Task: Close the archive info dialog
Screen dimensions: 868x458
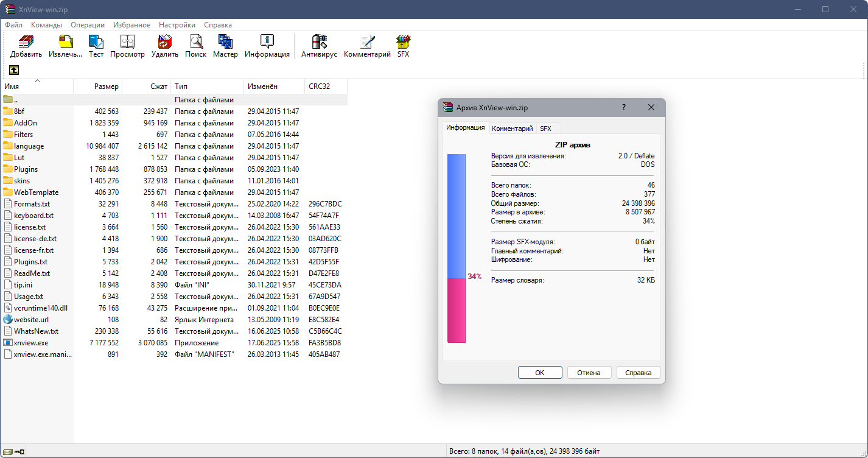Action: tap(651, 107)
